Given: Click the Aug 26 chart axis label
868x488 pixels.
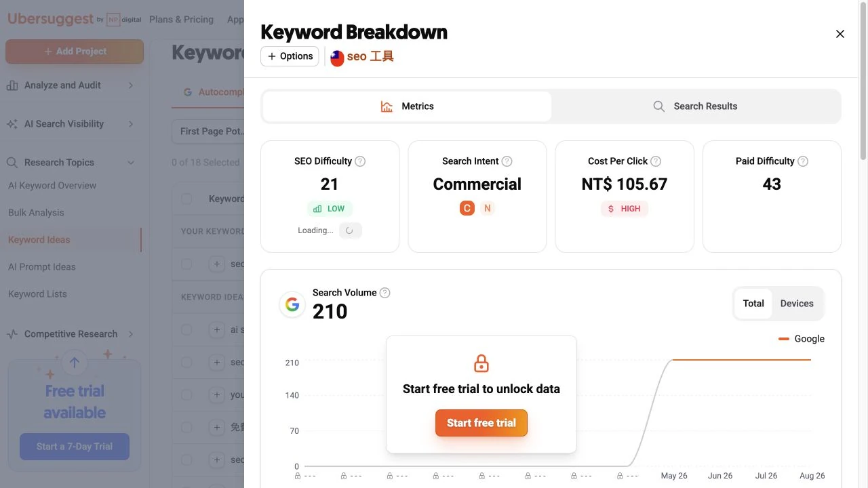Looking at the screenshot, I should point(812,476).
